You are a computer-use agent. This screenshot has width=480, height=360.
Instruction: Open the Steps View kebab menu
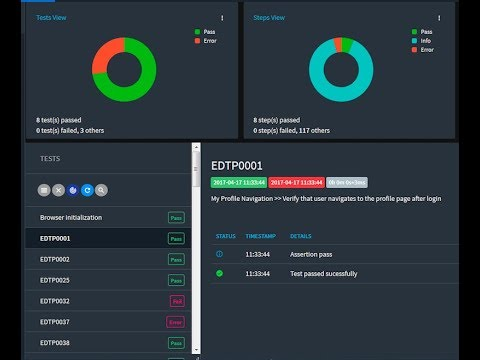point(439,18)
